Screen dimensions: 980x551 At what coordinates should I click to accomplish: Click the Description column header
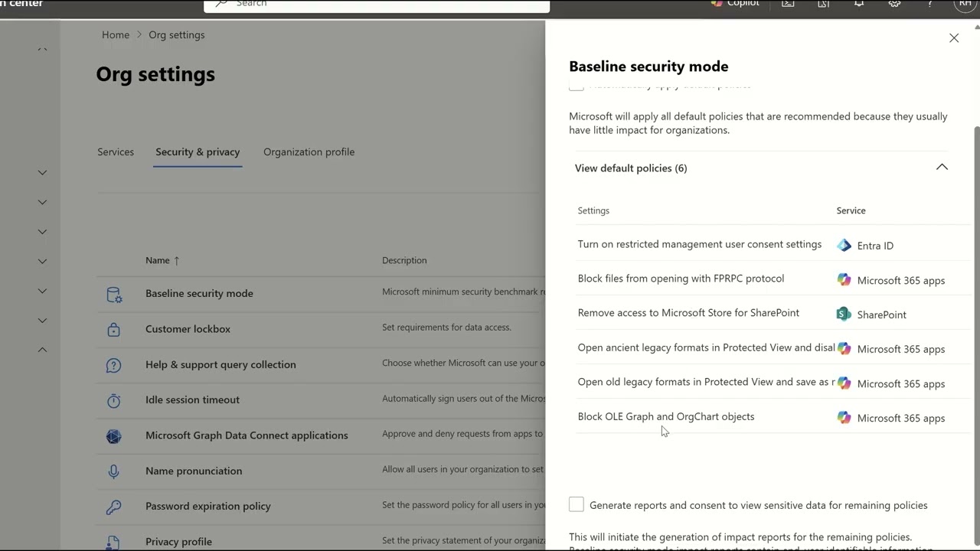click(404, 260)
